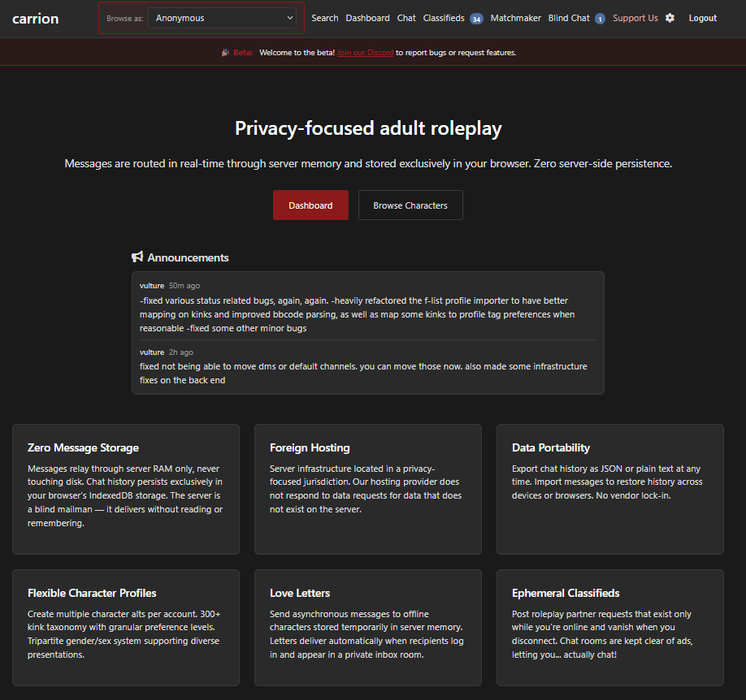Open the settings gear icon
The height and width of the screenshot is (700, 746).
670,18
